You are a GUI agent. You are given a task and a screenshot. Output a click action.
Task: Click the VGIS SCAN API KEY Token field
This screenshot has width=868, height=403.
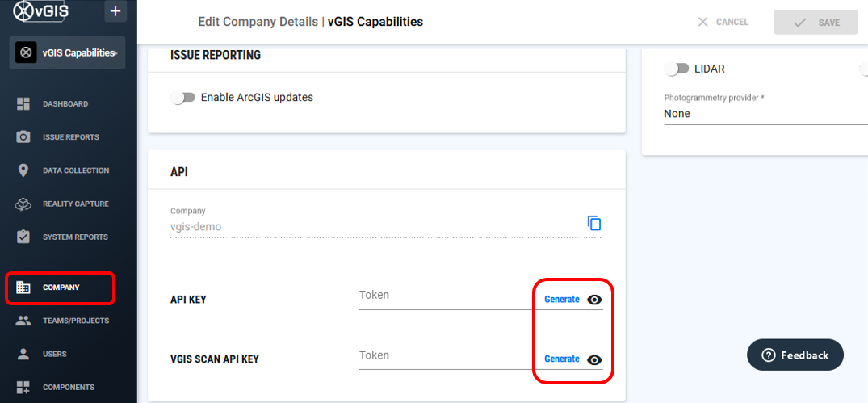coord(448,355)
